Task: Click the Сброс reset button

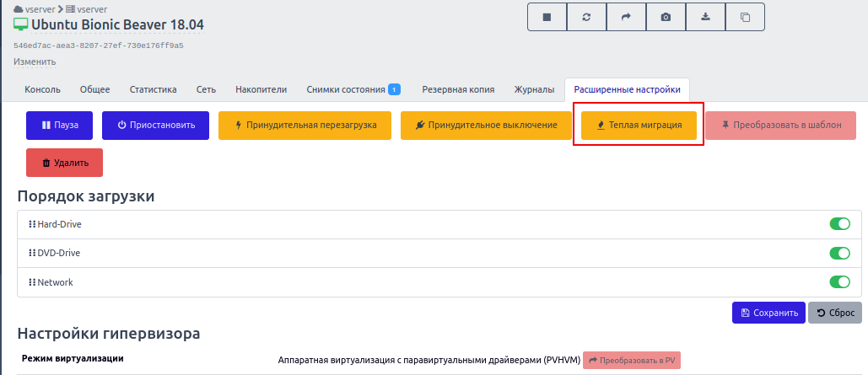Action: tap(835, 313)
